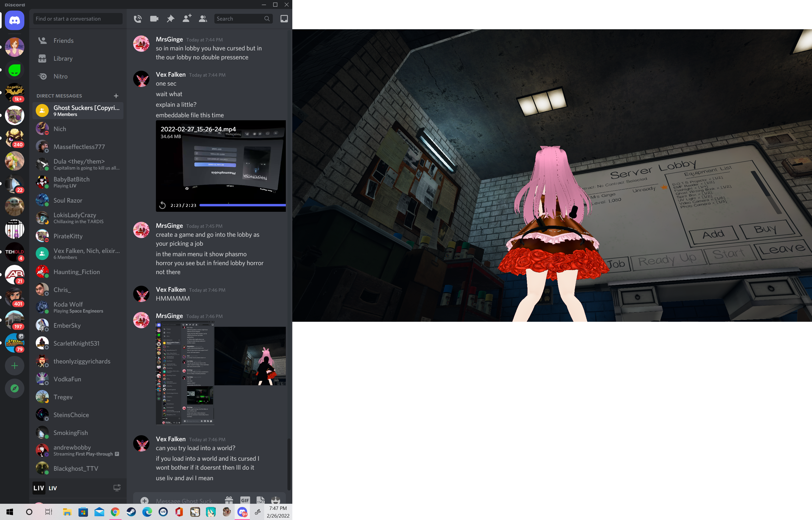Open the Friends tab

63,41
